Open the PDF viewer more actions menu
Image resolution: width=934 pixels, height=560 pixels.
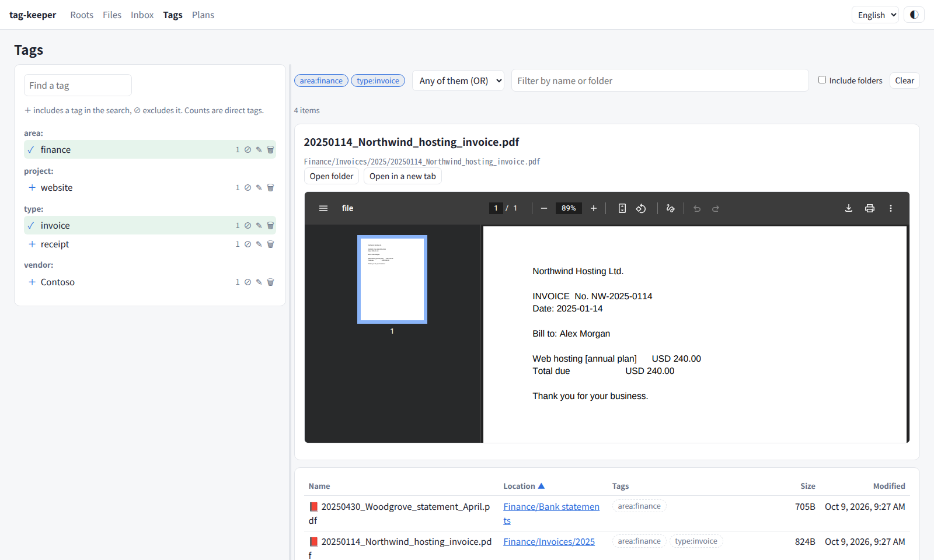point(891,208)
